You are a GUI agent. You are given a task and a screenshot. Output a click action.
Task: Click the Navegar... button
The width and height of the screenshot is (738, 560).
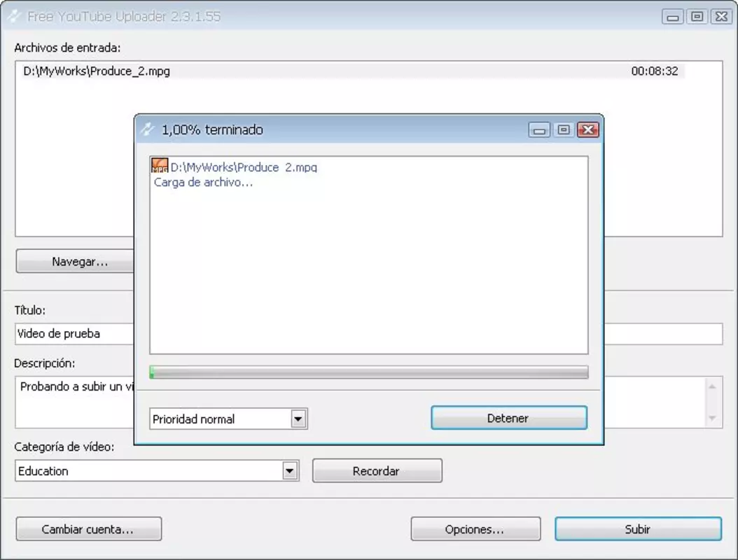coord(76,262)
